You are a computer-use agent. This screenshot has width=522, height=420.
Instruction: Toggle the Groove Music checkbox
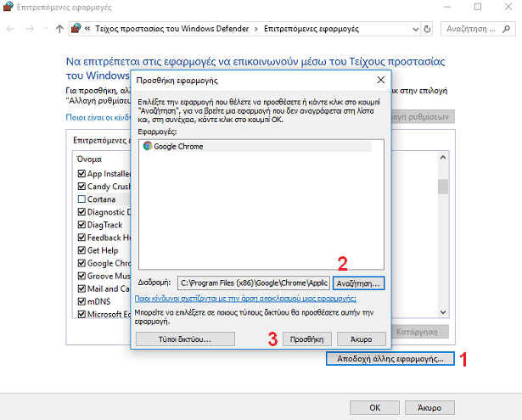coord(81,276)
